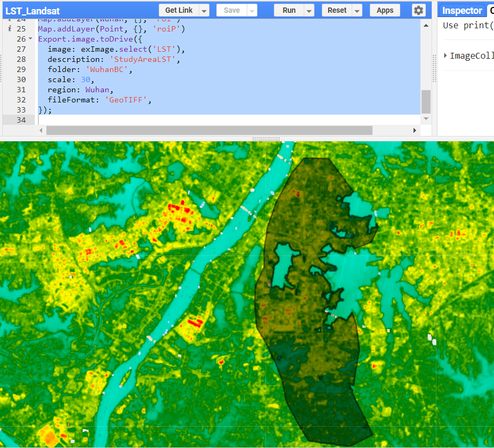Click the scroll-up arrow on the editor scrollbar
The height and width of the screenshot is (448, 494).
click(x=425, y=24)
